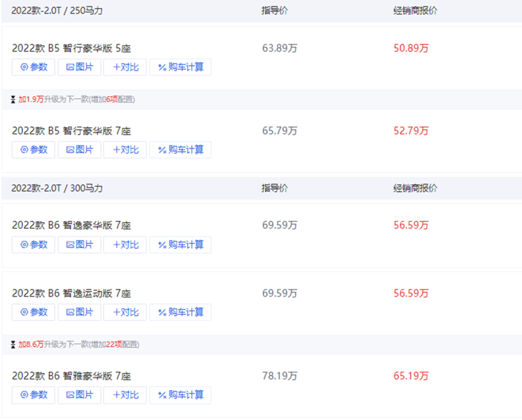This screenshot has width=522, height=420.
Task: Compare B5 智行豪华版 7座 using 对比
Action: (x=125, y=150)
